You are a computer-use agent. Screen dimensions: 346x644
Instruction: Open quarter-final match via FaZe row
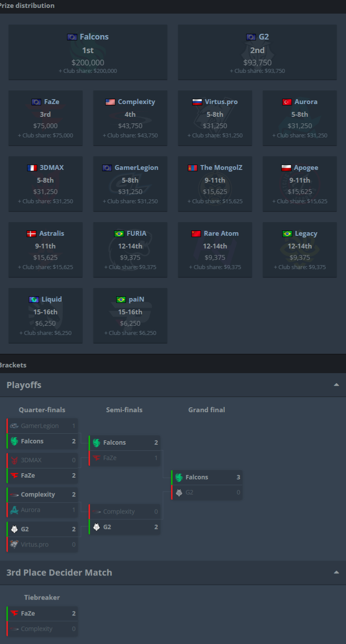click(42, 475)
